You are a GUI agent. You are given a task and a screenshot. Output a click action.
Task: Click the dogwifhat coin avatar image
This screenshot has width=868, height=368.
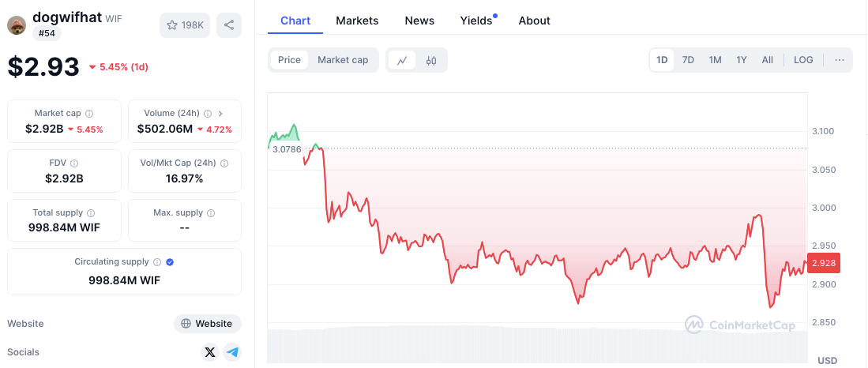point(17,25)
